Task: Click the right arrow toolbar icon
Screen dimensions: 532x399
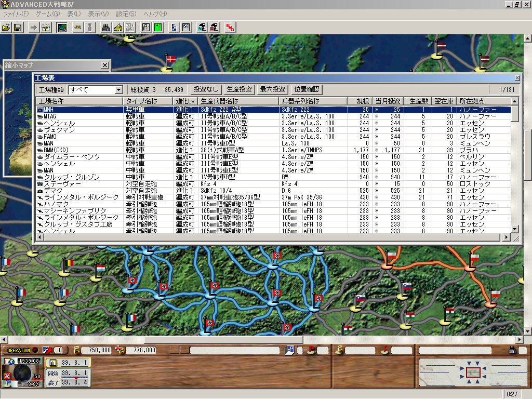Action: (33, 28)
